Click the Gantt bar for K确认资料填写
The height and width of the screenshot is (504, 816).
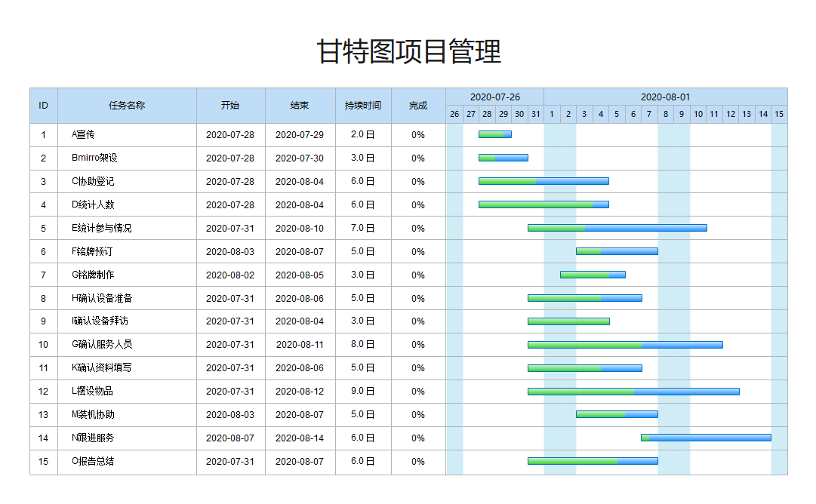585,368
